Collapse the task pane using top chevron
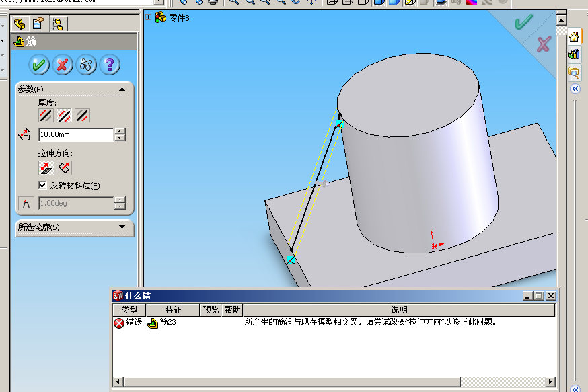Screen dimensions: 588x392 pyautogui.click(x=575, y=89)
